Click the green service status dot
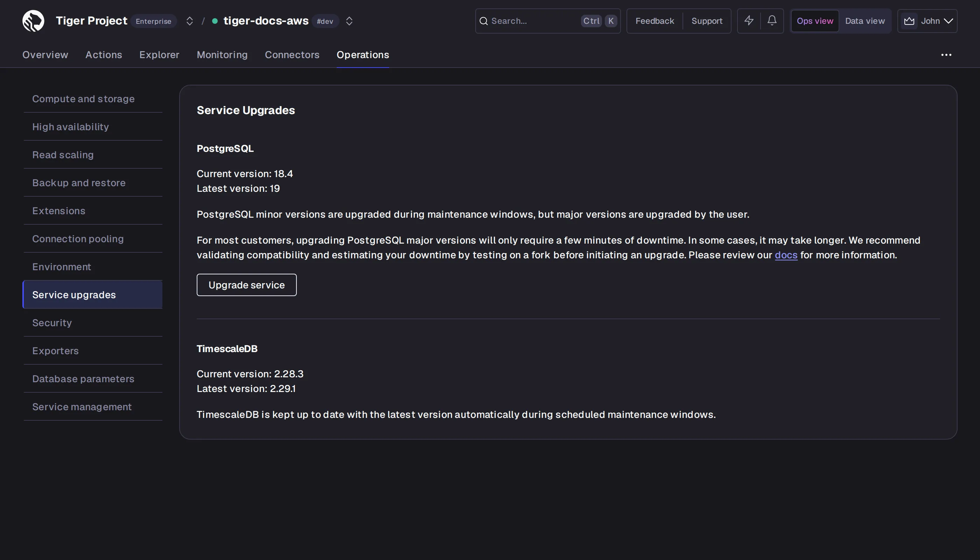This screenshot has height=560, width=980. click(215, 21)
